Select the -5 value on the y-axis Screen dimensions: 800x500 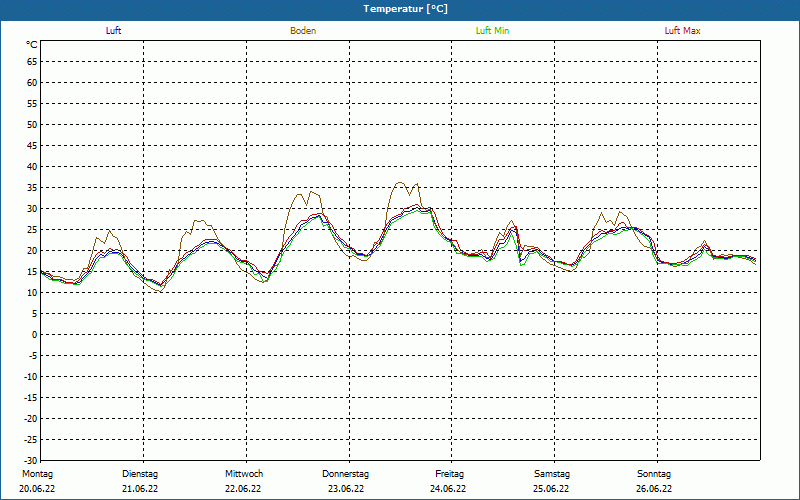(33, 356)
